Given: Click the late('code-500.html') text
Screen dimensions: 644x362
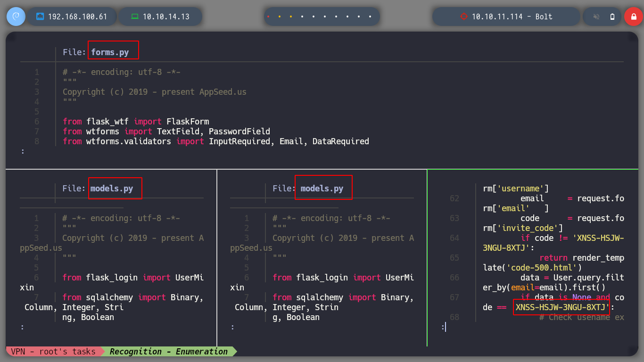Looking at the screenshot, I should point(532,268).
